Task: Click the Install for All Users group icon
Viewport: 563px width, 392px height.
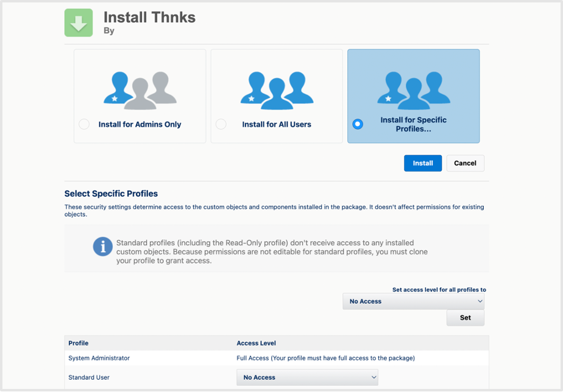Action: [x=276, y=90]
